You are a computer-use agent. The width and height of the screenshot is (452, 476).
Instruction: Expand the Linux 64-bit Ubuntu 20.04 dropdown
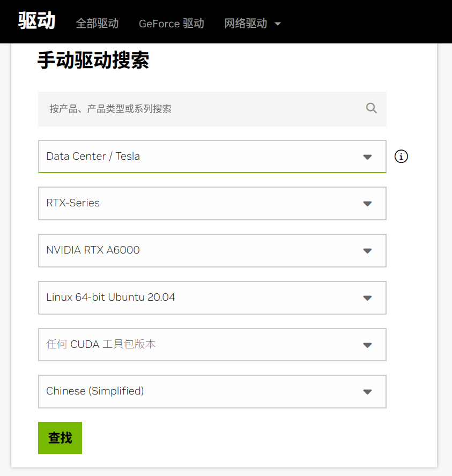[x=212, y=297]
